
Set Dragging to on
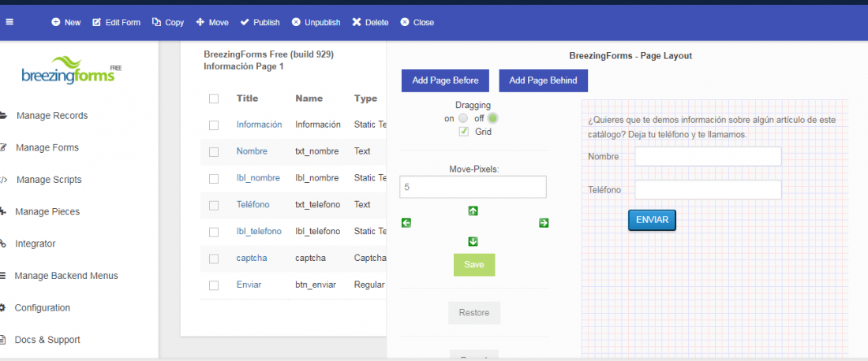[463, 117]
